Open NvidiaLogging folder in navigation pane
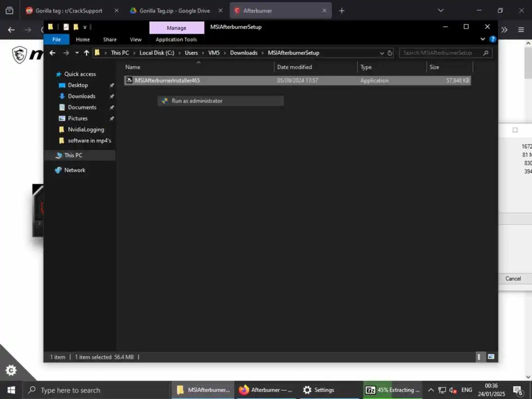Image resolution: width=532 pixels, height=399 pixels. point(86,130)
